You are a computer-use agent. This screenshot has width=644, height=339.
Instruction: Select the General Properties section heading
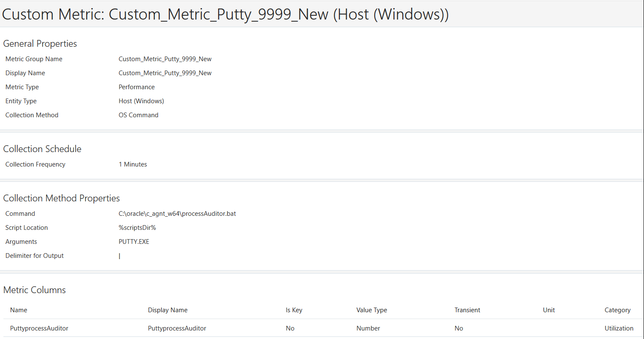click(x=40, y=44)
